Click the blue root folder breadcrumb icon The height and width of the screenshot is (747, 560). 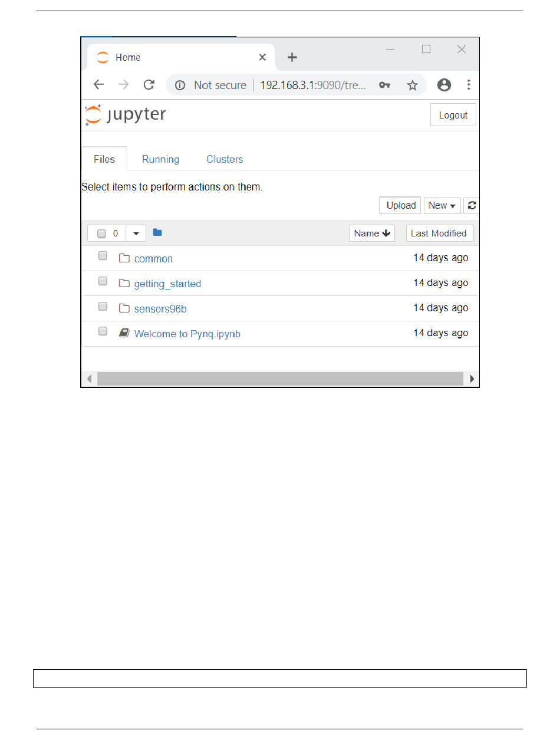(x=157, y=232)
